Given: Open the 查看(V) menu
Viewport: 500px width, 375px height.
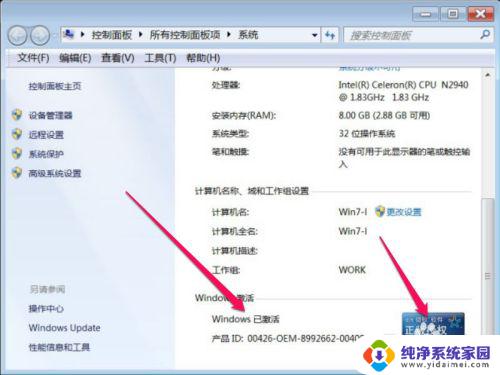Looking at the screenshot, I should pyautogui.click(x=118, y=58).
